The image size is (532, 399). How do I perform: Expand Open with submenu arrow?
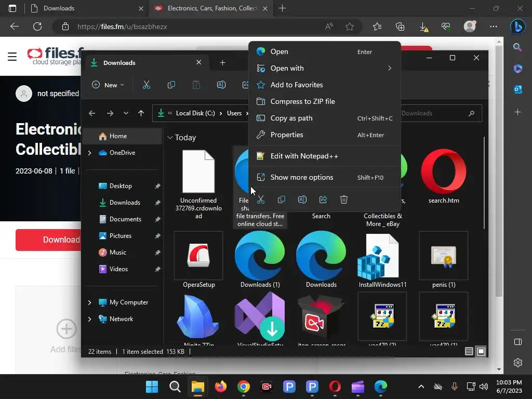click(x=390, y=68)
